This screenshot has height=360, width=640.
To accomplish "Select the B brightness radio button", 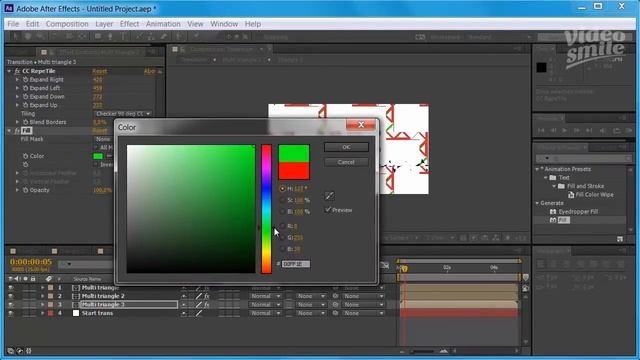I will 282,211.
